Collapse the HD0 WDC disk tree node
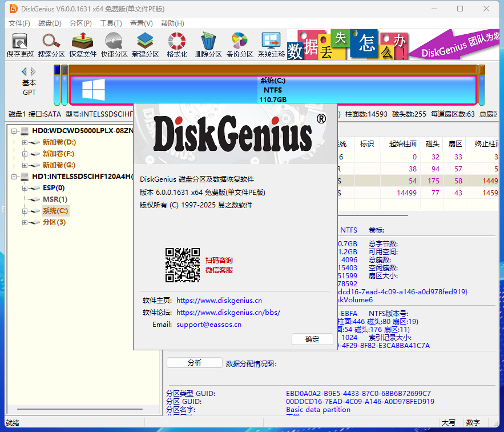Viewport: 504px width, 432px height. pos(14,131)
